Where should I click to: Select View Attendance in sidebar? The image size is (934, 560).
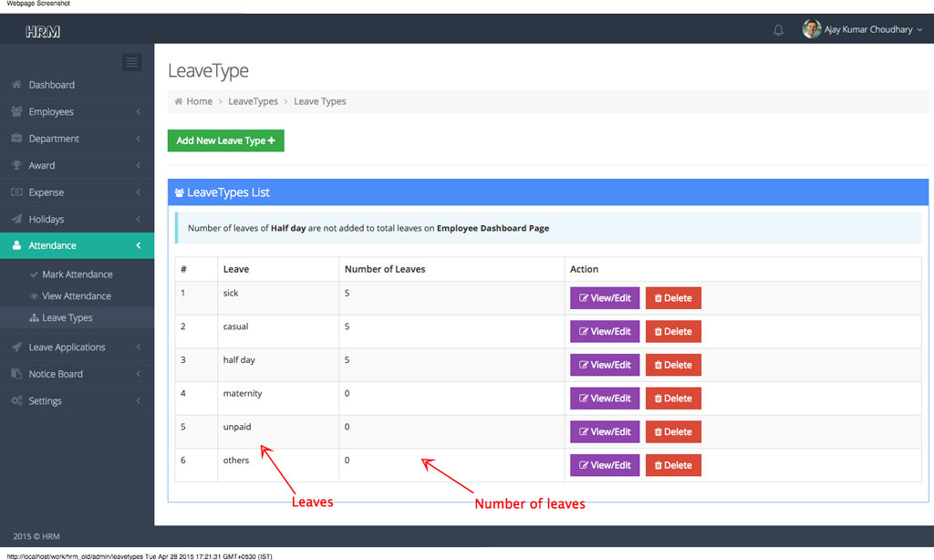(76, 296)
